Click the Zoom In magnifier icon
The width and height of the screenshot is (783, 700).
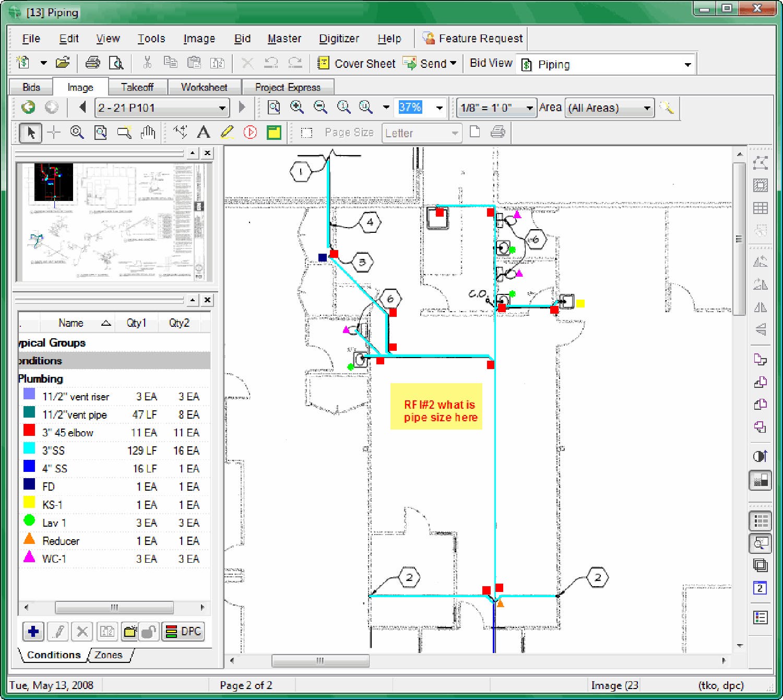pos(297,108)
